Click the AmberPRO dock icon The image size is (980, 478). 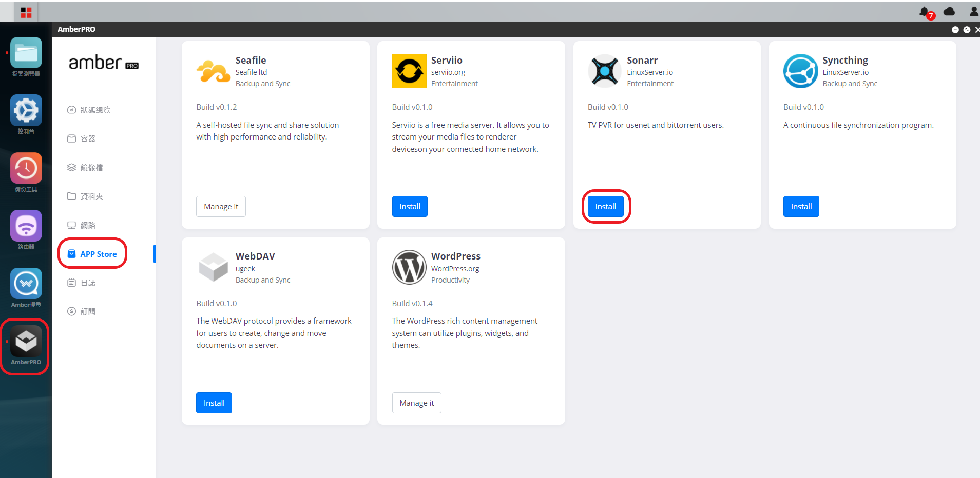26,341
